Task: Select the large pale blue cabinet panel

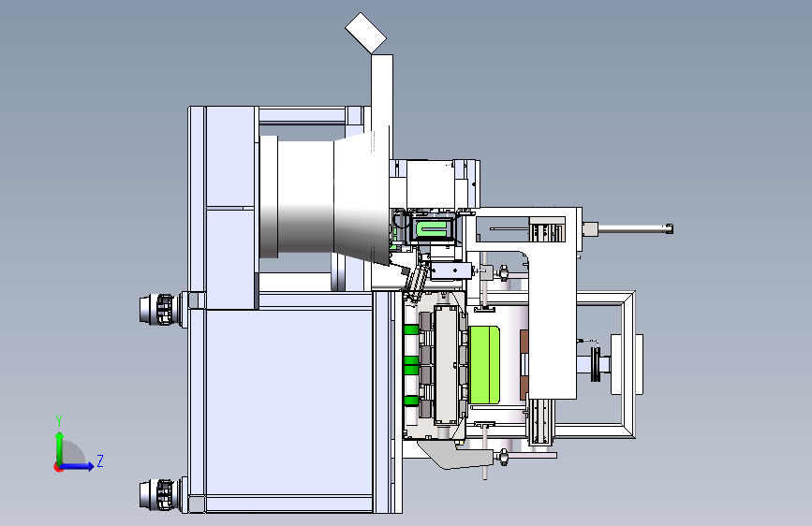Action: point(289,402)
